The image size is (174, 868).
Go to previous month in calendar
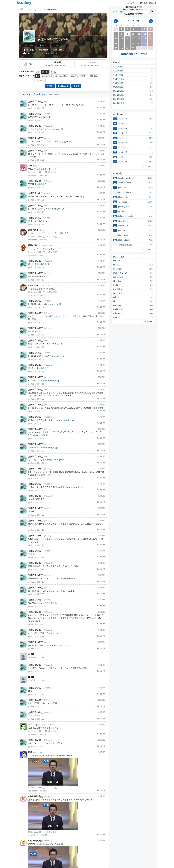(x=116, y=21)
